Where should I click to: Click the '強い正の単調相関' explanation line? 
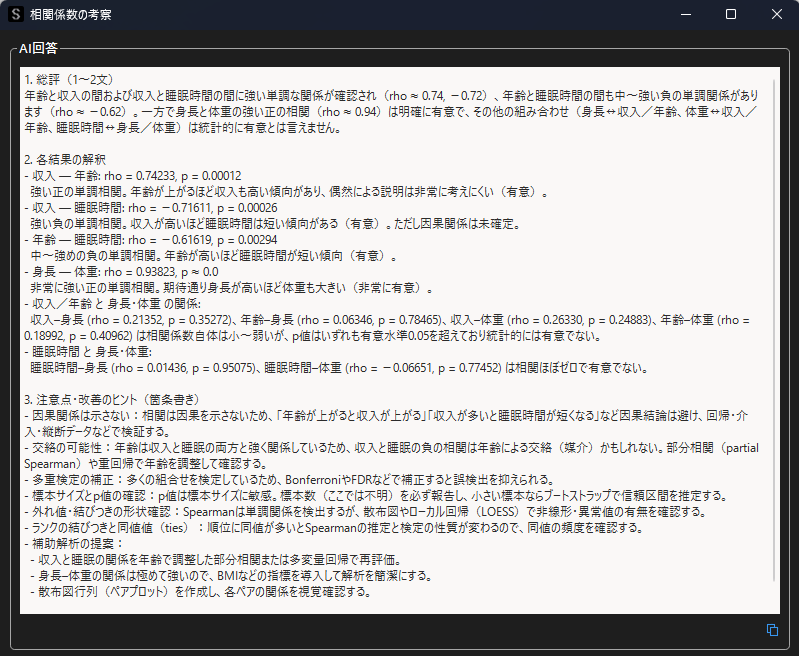(x=289, y=192)
